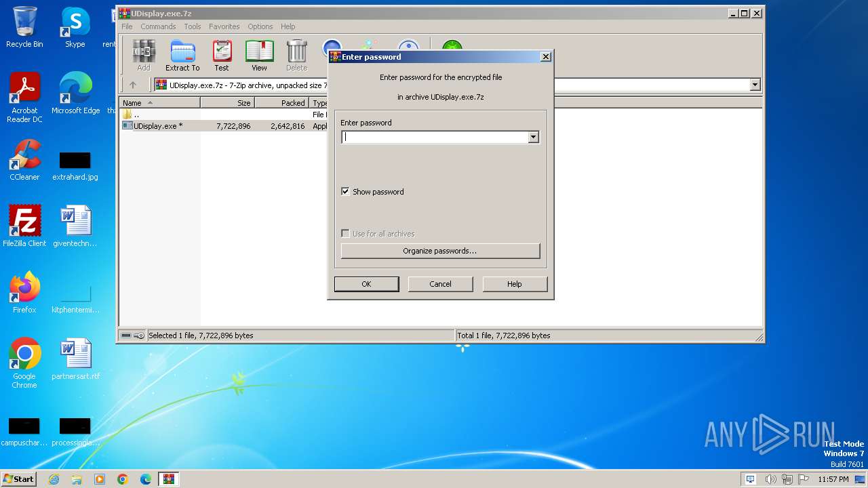Open Recycle Bin desktop icon
The width and height of the screenshot is (868, 488).
pos(24,27)
